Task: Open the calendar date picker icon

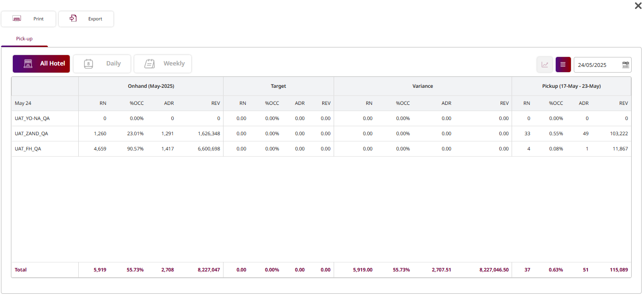Action: (x=625, y=65)
